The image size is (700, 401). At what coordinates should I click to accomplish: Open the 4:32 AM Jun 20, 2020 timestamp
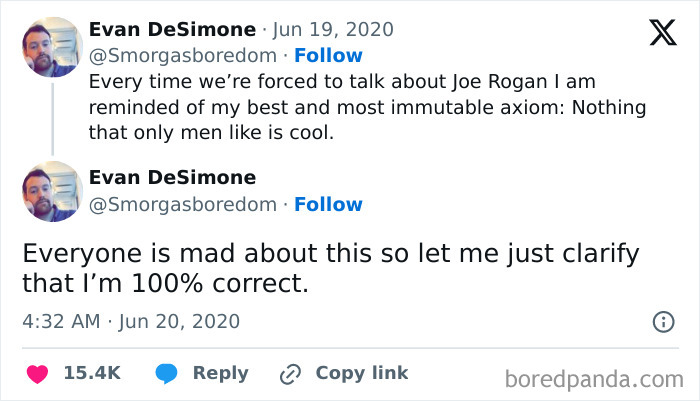[131, 322]
